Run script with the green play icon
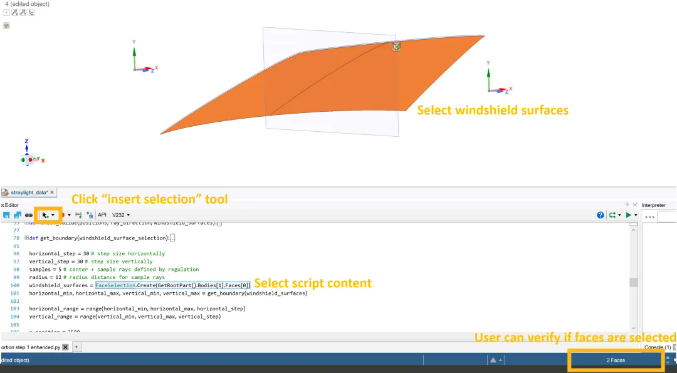This screenshot has height=373, width=677. [628, 215]
